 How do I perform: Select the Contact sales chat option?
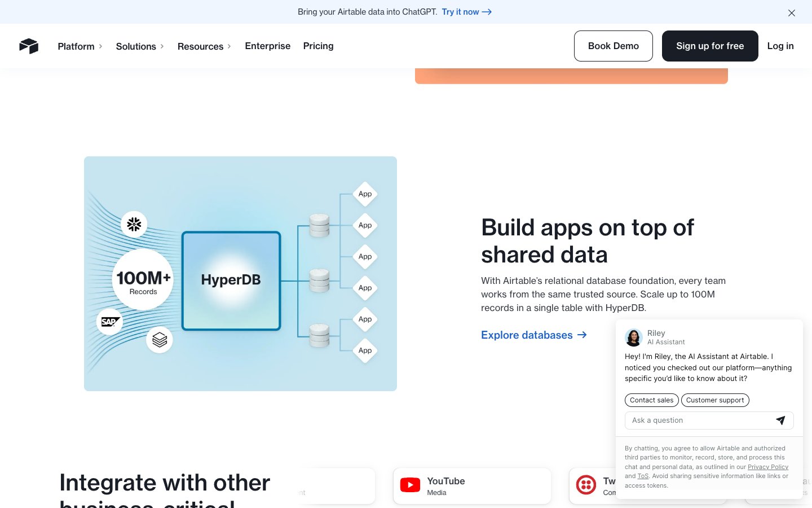pyautogui.click(x=651, y=400)
